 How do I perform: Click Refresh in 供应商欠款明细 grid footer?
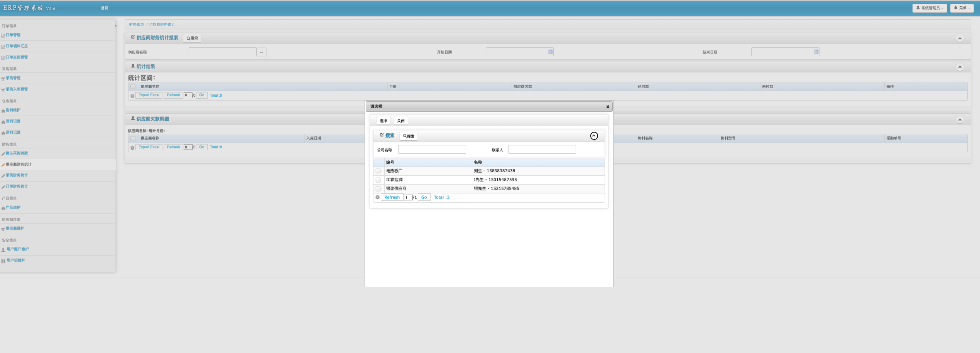[x=173, y=147]
